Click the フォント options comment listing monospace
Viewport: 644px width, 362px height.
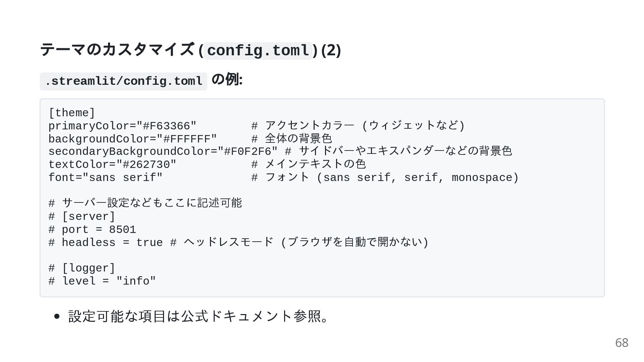[392, 177]
